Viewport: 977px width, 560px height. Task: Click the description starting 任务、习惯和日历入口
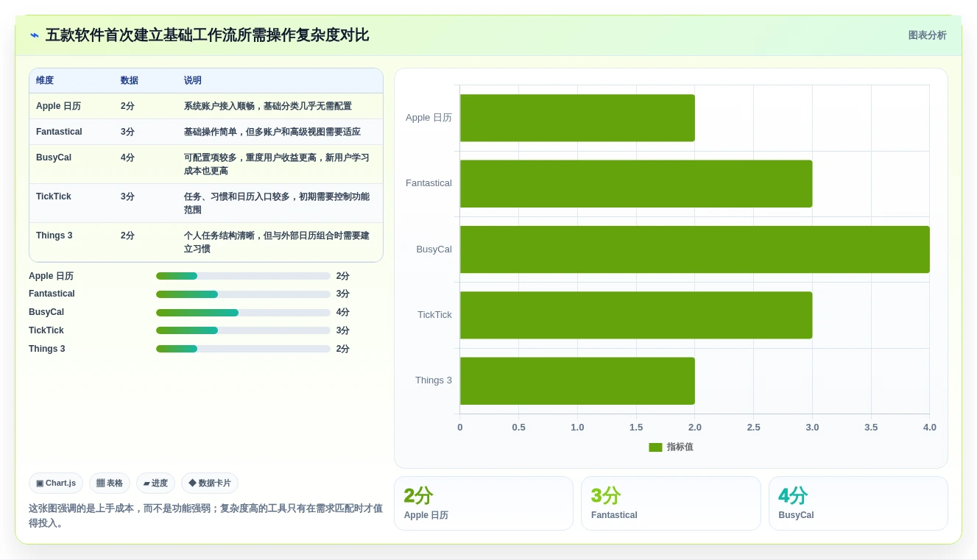point(277,203)
